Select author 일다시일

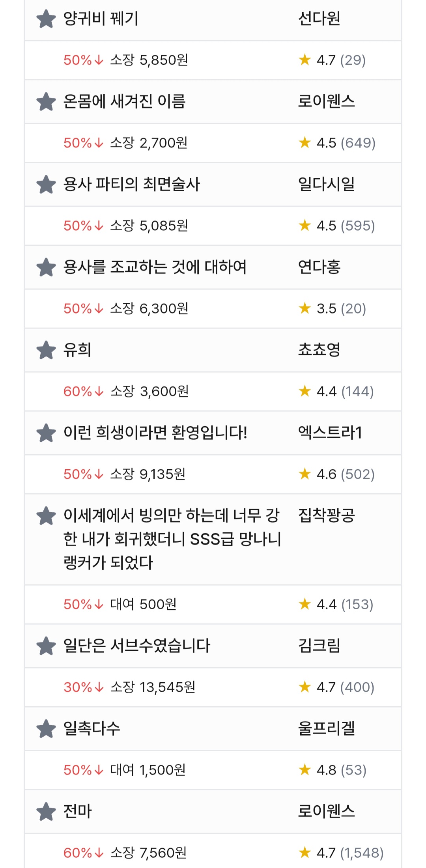pyautogui.click(x=326, y=185)
